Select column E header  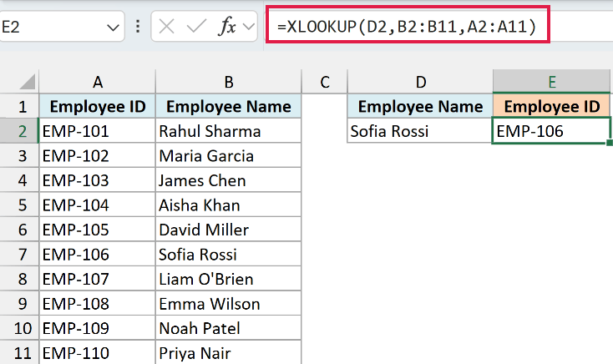tap(552, 82)
